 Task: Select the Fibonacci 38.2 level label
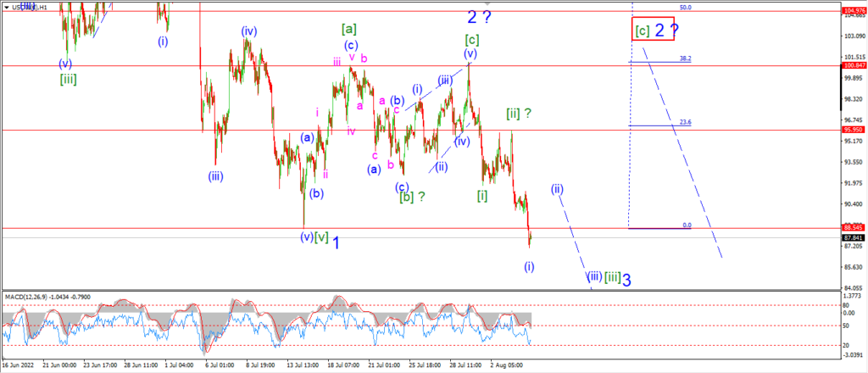point(685,58)
